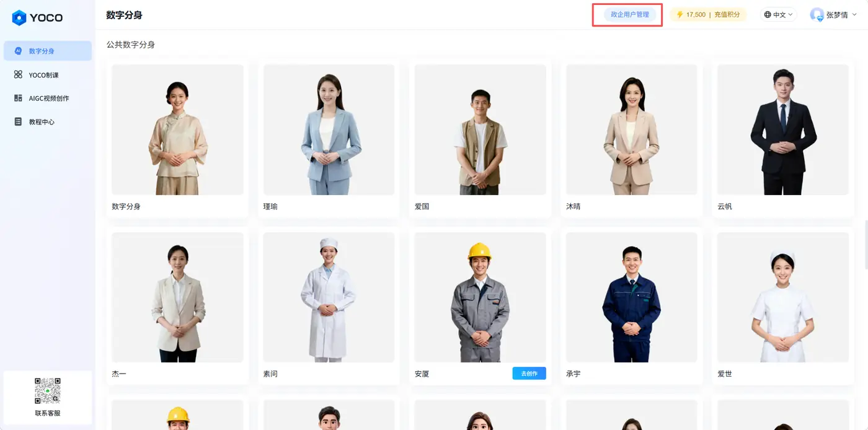Open 教程中心 sidebar icon
The image size is (868, 430).
click(18, 121)
